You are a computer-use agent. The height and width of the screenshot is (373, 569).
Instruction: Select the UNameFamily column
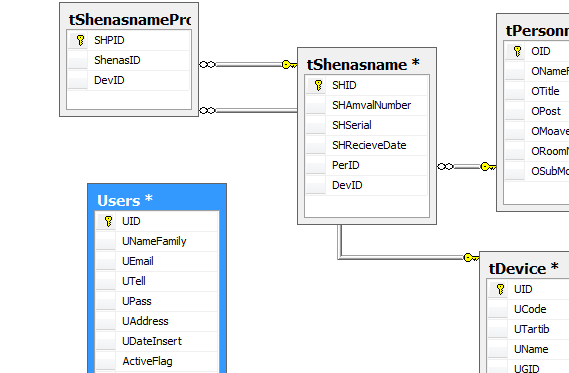(157, 241)
